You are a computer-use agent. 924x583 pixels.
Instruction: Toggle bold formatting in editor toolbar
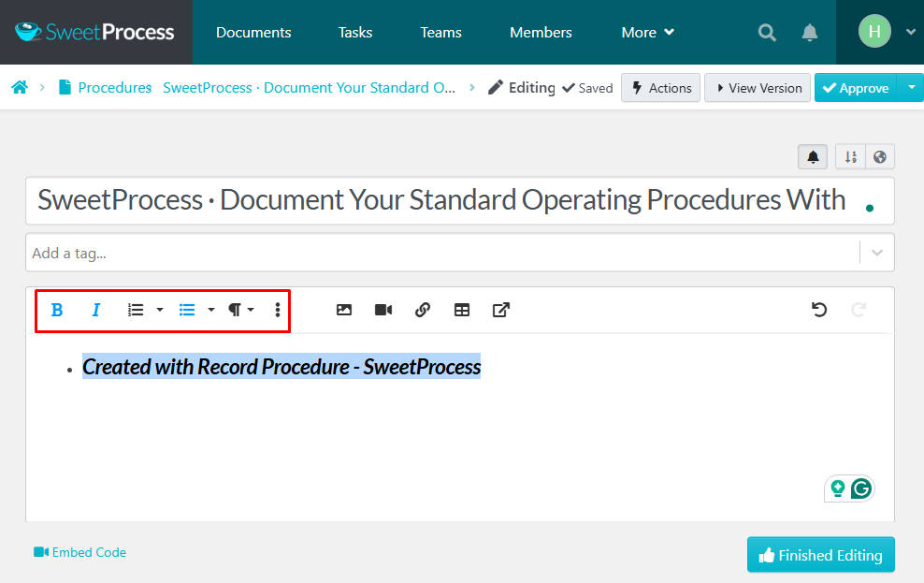[56, 310]
